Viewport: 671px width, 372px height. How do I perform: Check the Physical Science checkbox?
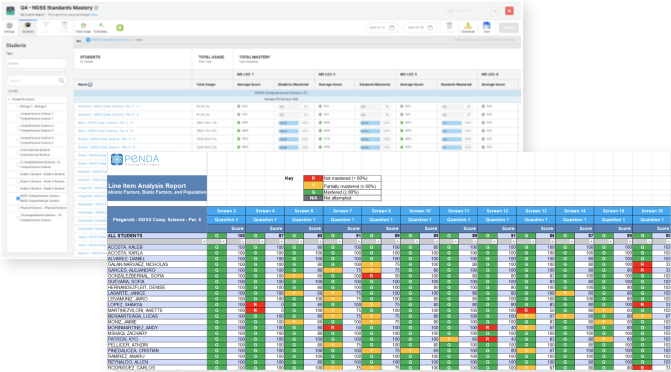pos(18,208)
